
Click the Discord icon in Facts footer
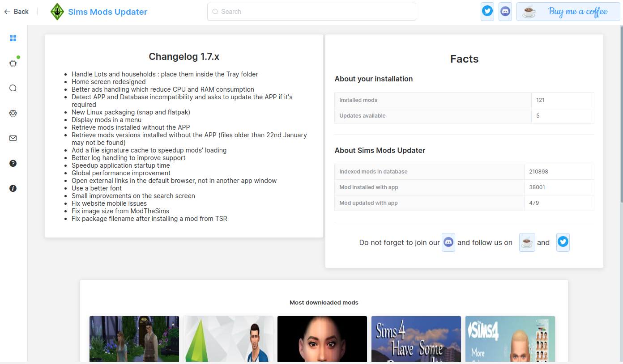[448, 242]
